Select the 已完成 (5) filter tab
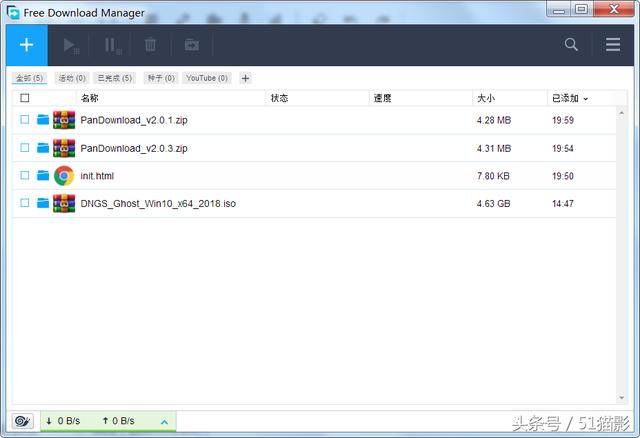The height and width of the screenshot is (438, 640). coord(115,78)
